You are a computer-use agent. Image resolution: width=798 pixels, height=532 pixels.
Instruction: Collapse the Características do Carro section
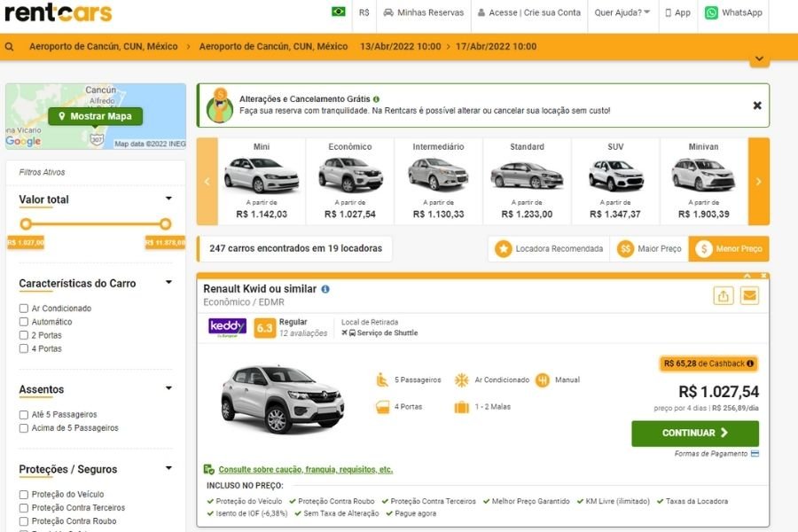pos(168,282)
